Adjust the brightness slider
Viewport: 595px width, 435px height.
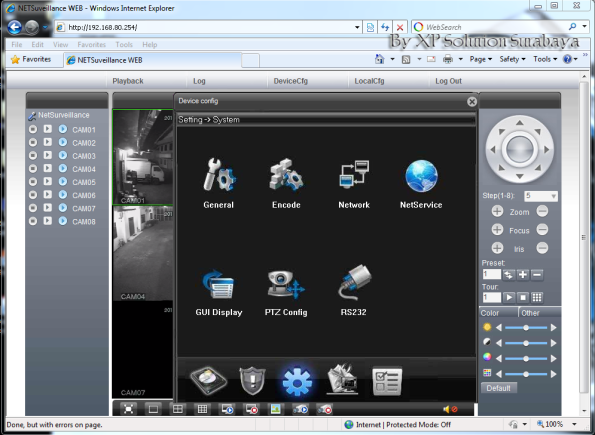pos(526,327)
